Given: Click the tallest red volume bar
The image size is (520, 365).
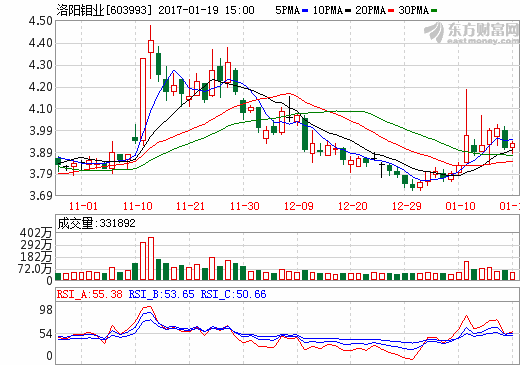Looking at the screenshot, I should click(x=151, y=259).
